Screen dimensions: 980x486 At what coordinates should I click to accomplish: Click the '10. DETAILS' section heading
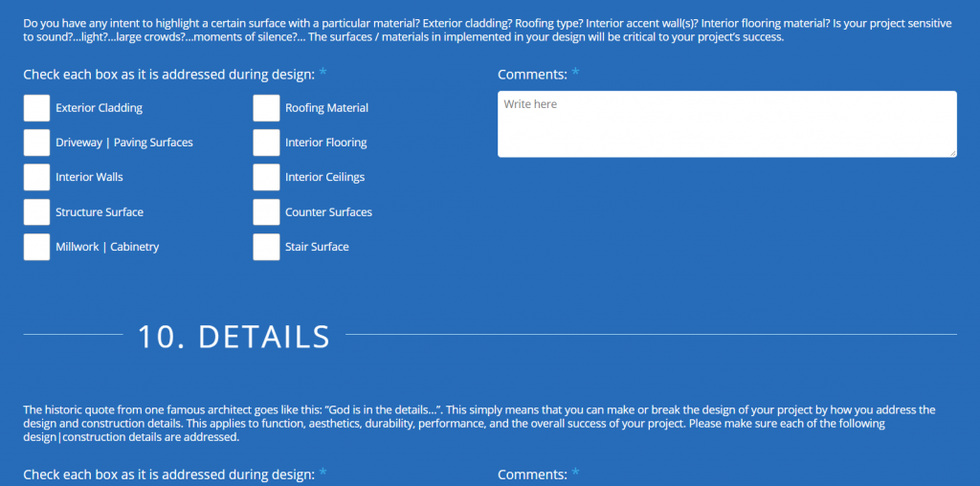tap(234, 337)
